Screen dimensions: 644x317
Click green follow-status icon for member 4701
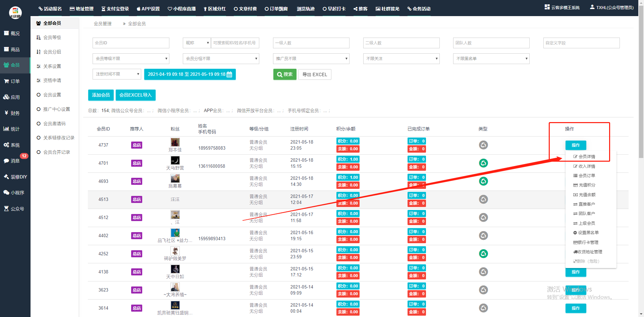483,163
